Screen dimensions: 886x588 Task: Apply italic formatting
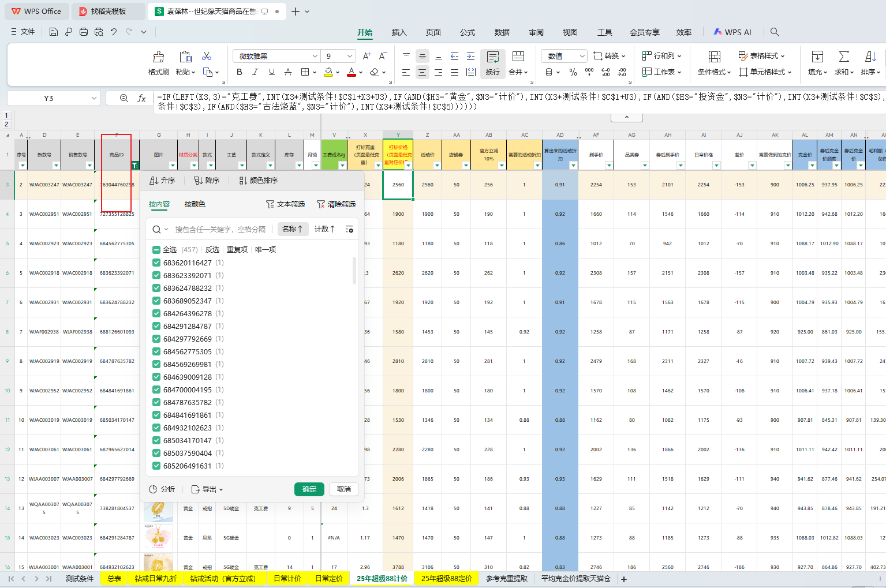255,72
